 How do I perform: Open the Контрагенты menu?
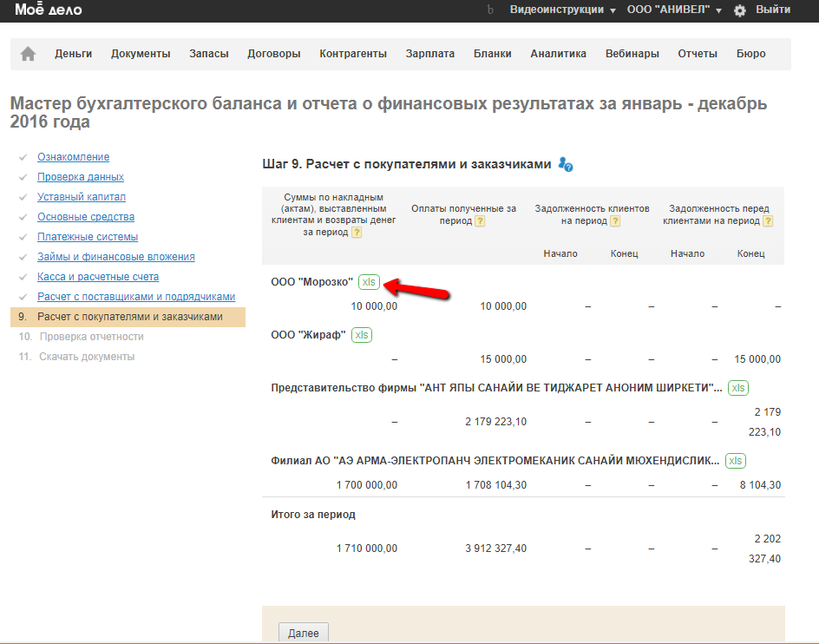[x=353, y=54]
